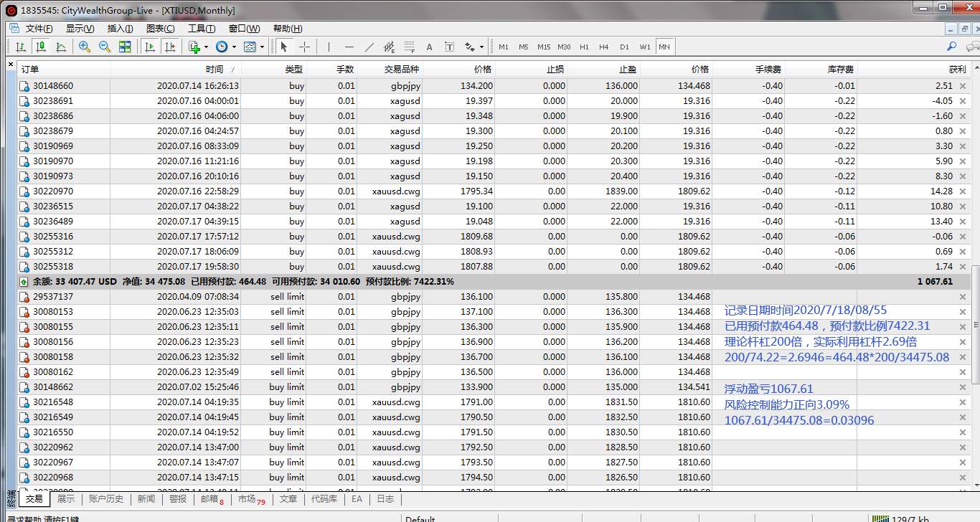Select the arrows drawing tool
Viewport: 980px width, 522px height.
(x=470, y=47)
